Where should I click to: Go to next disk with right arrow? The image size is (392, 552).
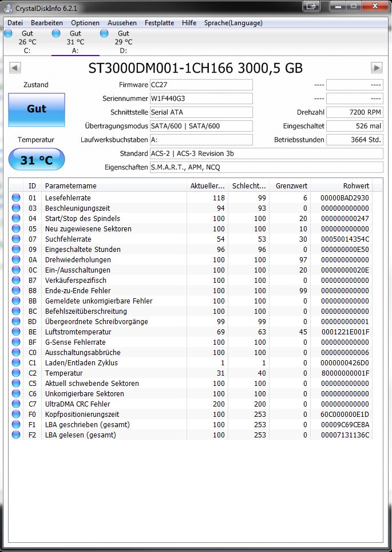point(377,68)
